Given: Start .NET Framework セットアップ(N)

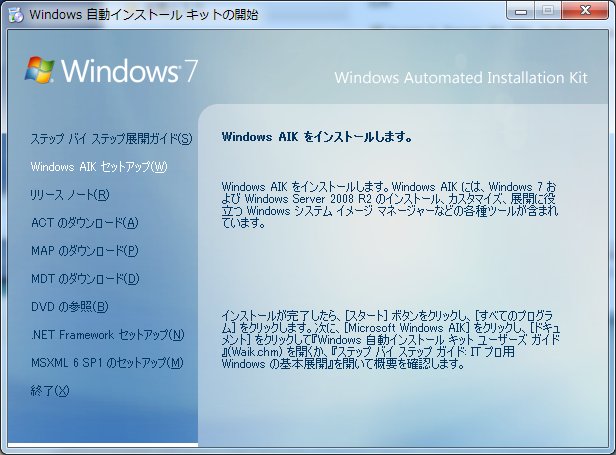Looking at the screenshot, I should coord(107,335).
